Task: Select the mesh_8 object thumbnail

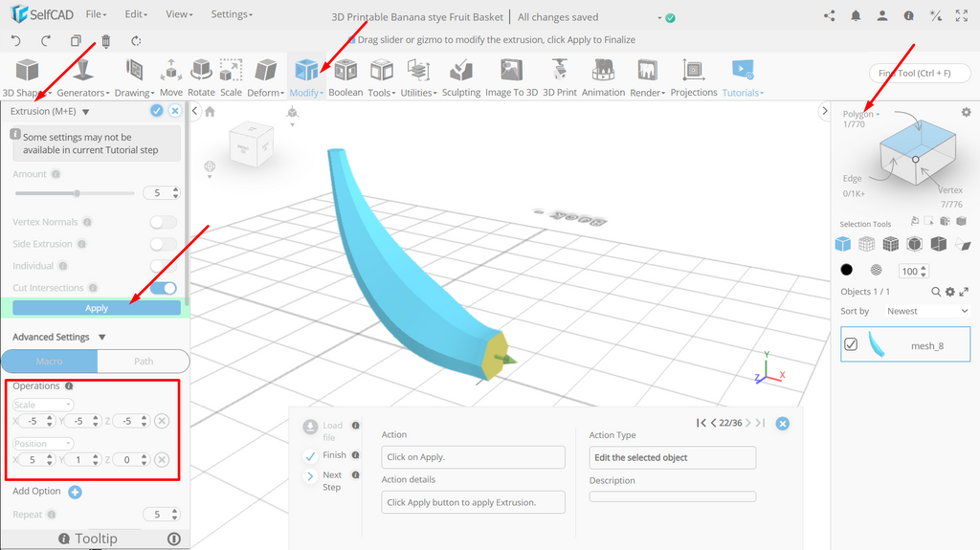Action: click(x=877, y=343)
